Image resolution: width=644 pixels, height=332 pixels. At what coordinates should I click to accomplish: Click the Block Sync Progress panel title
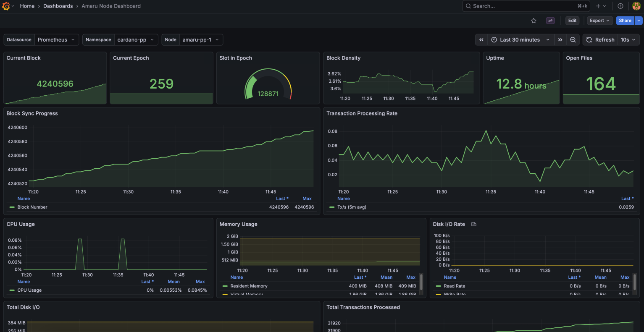(32, 113)
